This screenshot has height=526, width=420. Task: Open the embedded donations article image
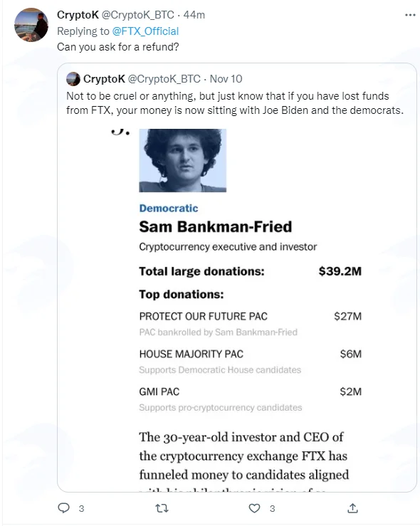[237, 309]
